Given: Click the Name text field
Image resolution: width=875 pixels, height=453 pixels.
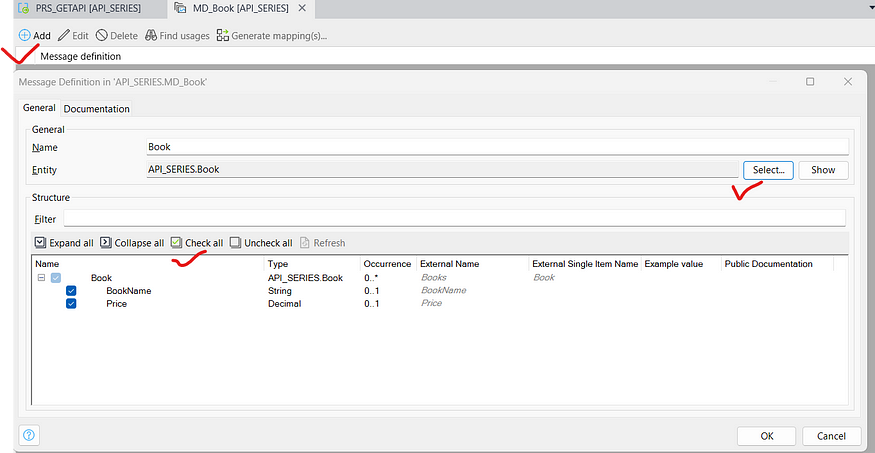Looking at the screenshot, I should click(497, 147).
